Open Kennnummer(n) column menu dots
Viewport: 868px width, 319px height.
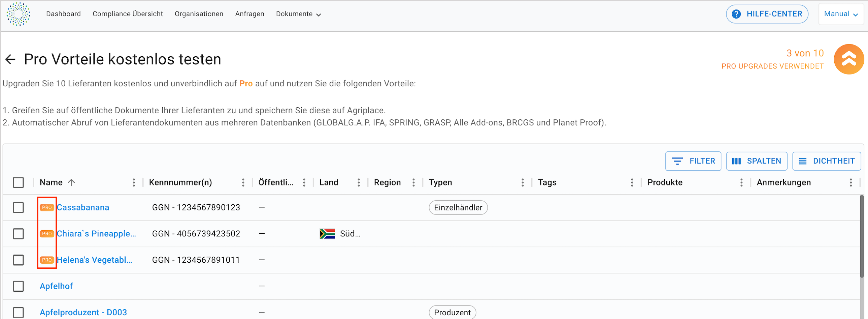(243, 183)
